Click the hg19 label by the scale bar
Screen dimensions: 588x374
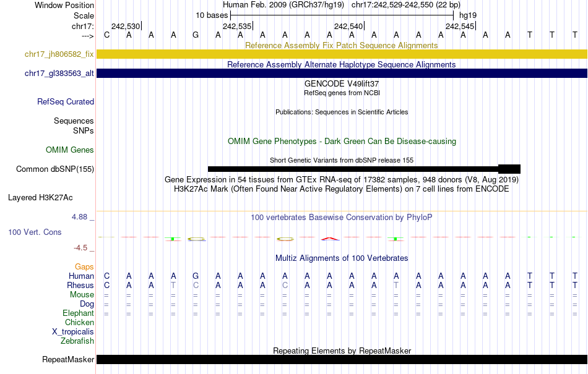pos(468,15)
